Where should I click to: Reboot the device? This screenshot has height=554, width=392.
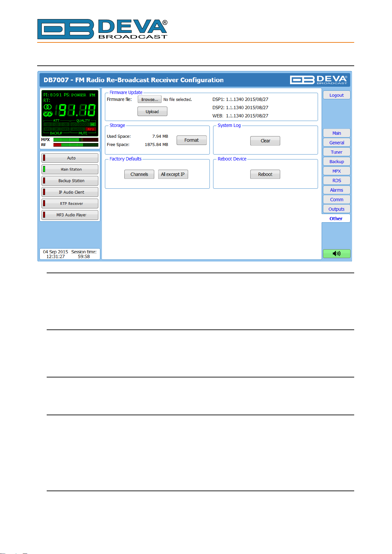click(265, 174)
